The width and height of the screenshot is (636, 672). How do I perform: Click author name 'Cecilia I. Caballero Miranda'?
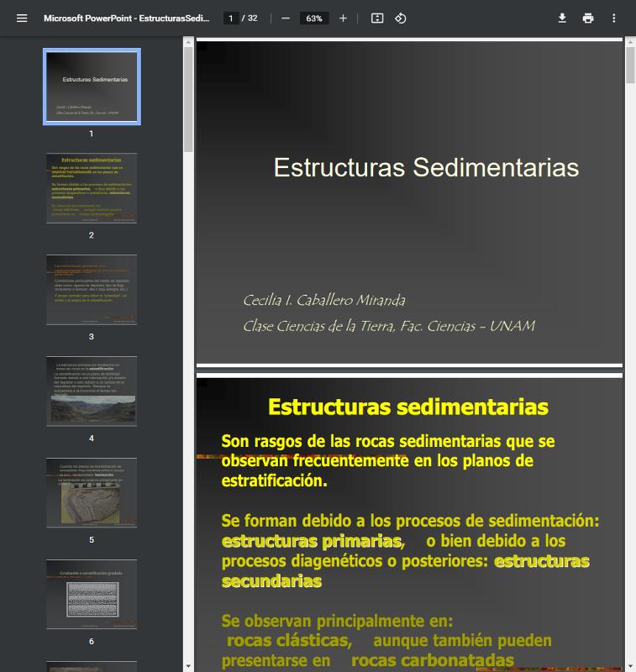pos(324,300)
